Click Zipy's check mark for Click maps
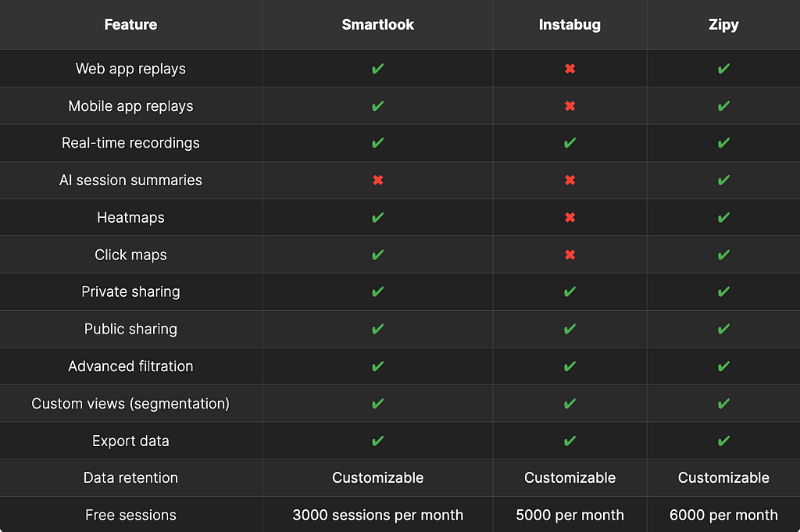The image size is (800, 532). (723, 255)
